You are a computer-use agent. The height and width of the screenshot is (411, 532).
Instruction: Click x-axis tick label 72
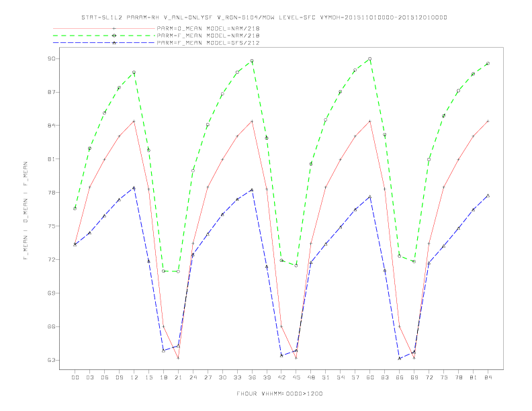coord(429,377)
